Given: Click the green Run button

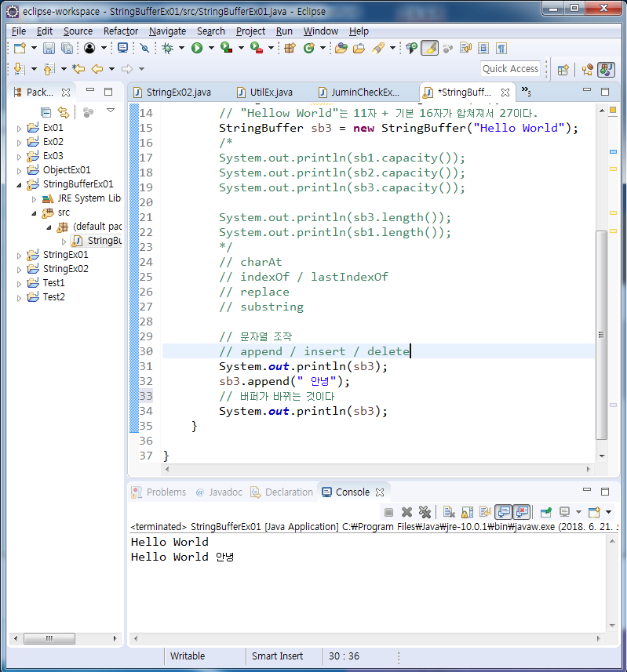Looking at the screenshot, I should click(197, 48).
